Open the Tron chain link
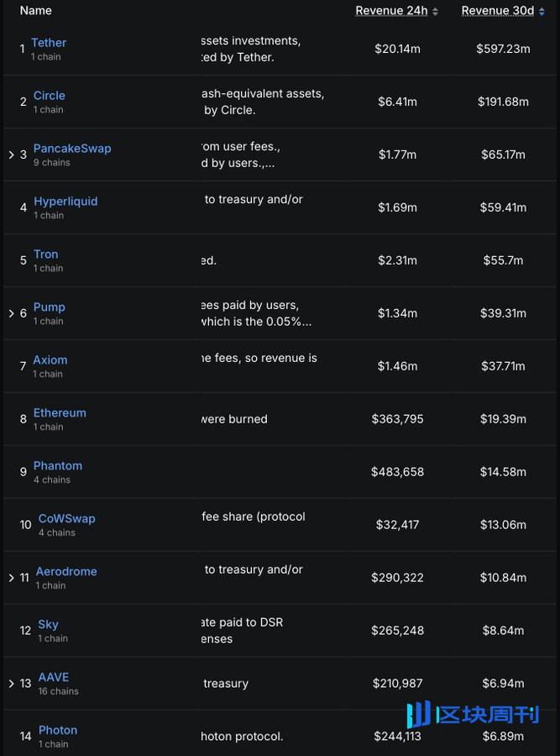The width and height of the screenshot is (560, 756). pos(46,254)
